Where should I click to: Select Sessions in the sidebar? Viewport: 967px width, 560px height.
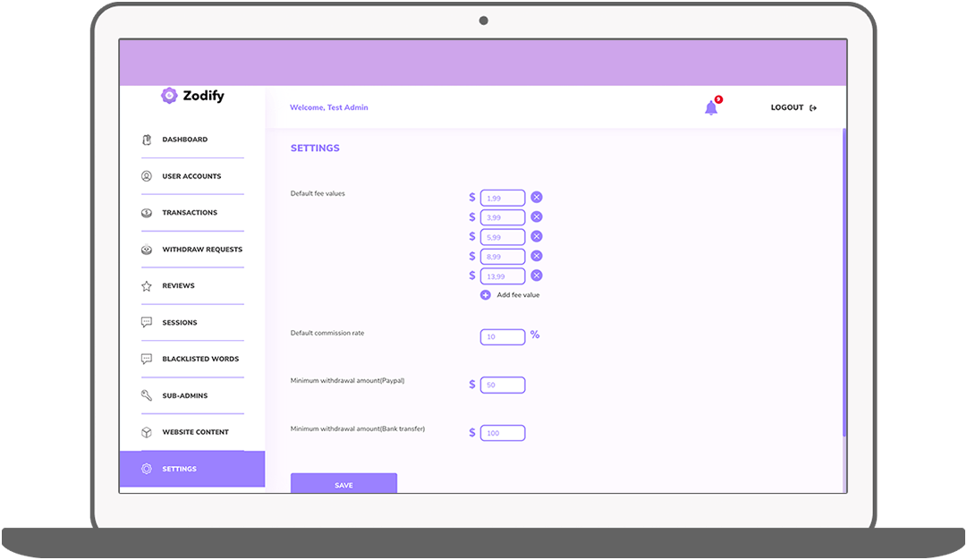point(180,323)
